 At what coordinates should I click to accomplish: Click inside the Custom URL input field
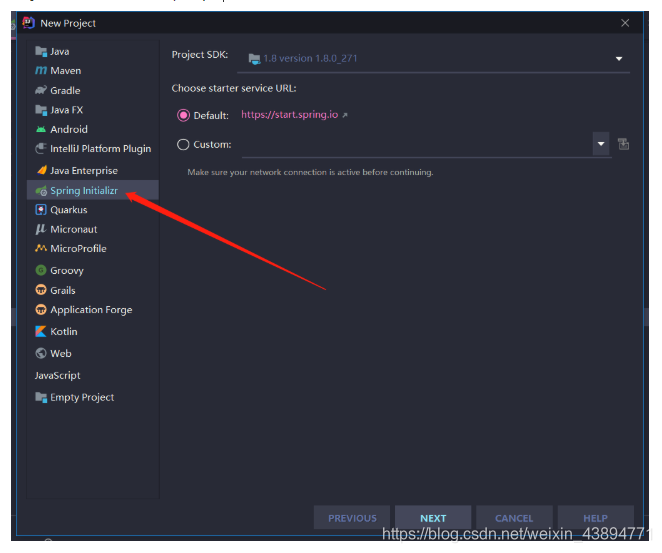[417, 145]
